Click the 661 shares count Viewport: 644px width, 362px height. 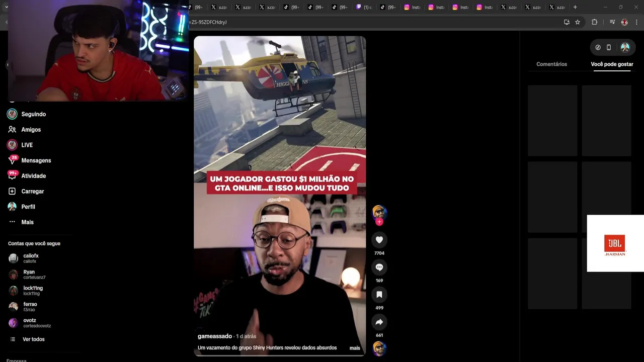(x=379, y=335)
